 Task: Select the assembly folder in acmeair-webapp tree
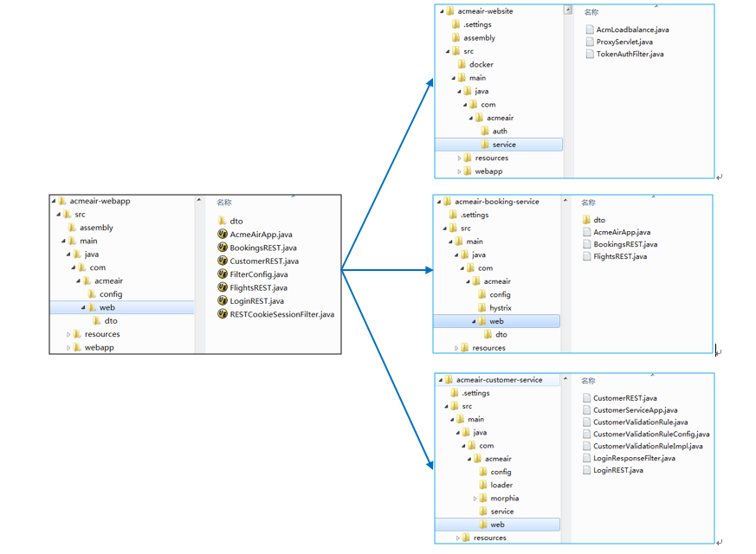(95, 228)
